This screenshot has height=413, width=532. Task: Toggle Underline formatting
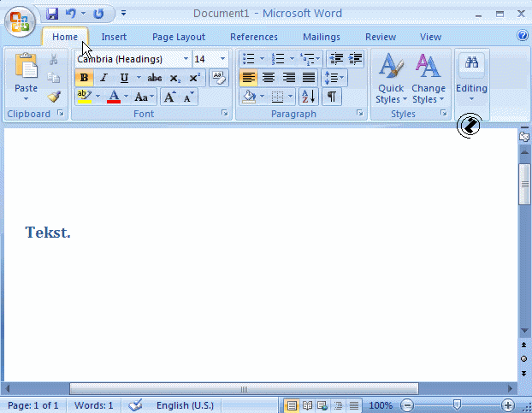point(124,78)
